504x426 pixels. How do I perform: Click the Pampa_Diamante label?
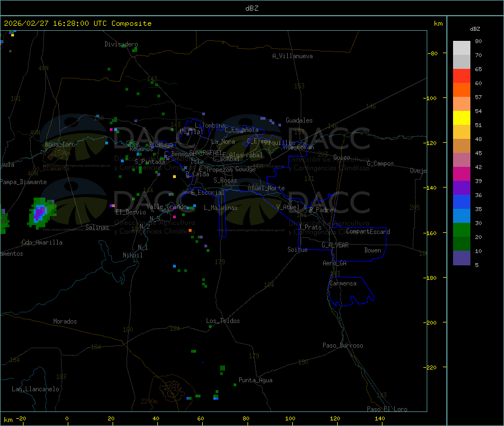click(24, 182)
